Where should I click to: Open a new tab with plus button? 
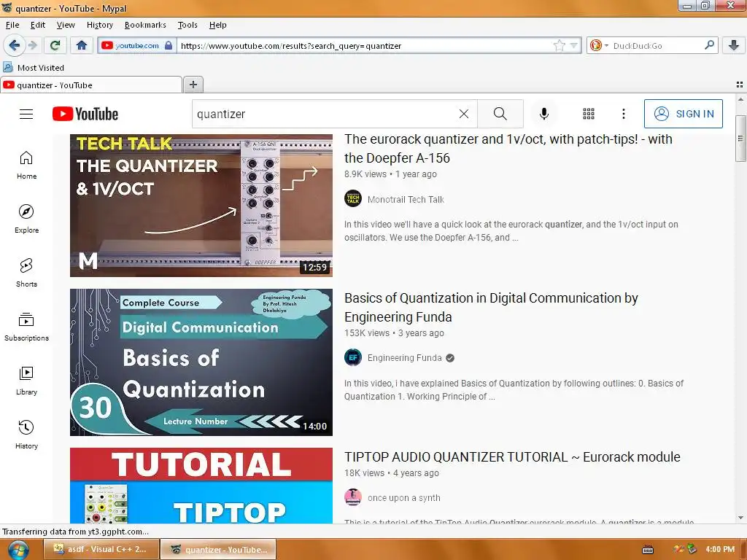point(193,85)
